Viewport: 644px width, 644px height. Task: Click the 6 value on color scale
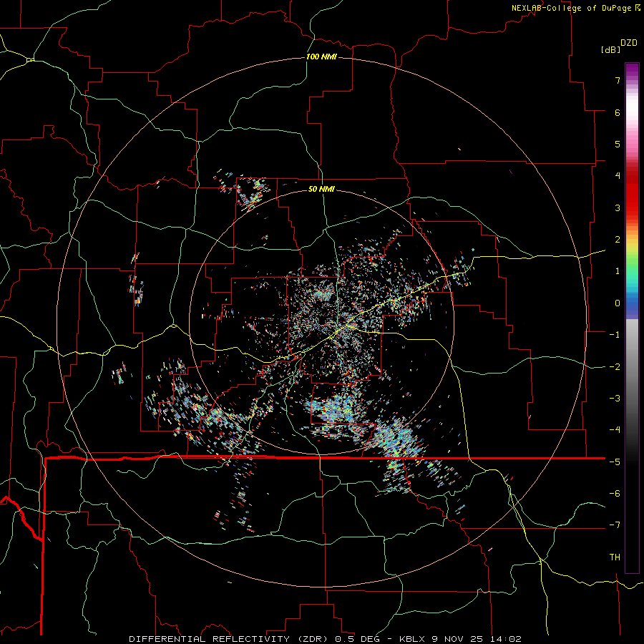[618, 112]
